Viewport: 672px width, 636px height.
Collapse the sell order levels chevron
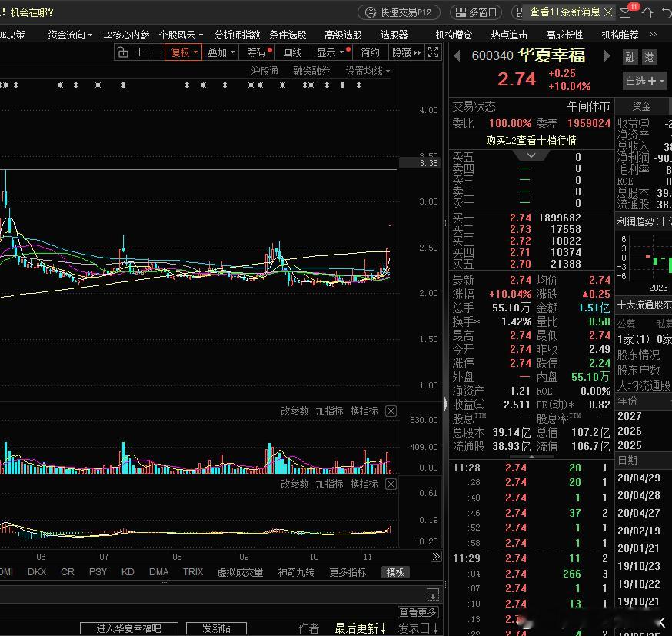point(531,155)
